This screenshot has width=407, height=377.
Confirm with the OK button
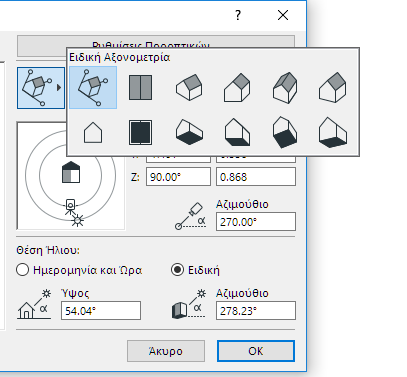[256, 351]
